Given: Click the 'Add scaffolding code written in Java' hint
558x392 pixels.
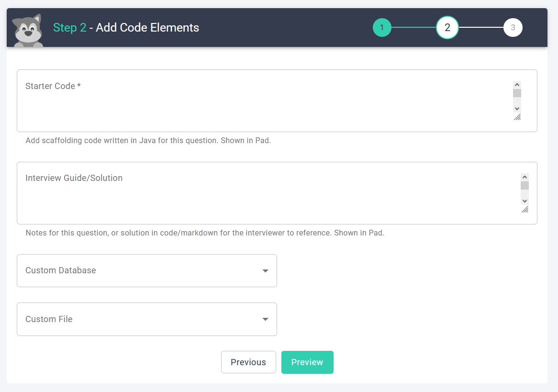Looking at the screenshot, I should coord(148,140).
